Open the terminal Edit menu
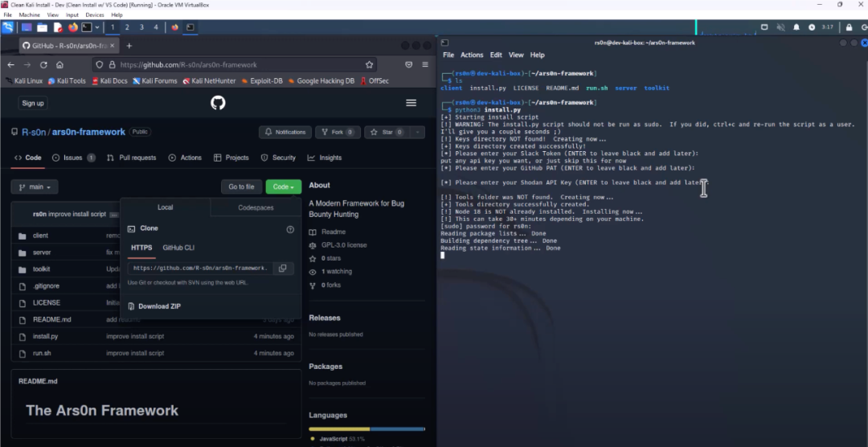This screenshot has height=447, width=868. click(x=496, y=55)
